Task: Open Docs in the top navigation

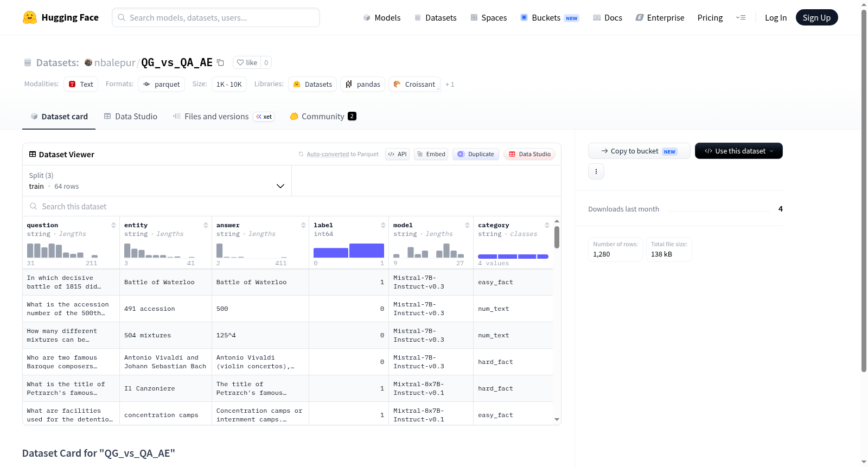Action: pyautogui.click(x=607, y=18)
